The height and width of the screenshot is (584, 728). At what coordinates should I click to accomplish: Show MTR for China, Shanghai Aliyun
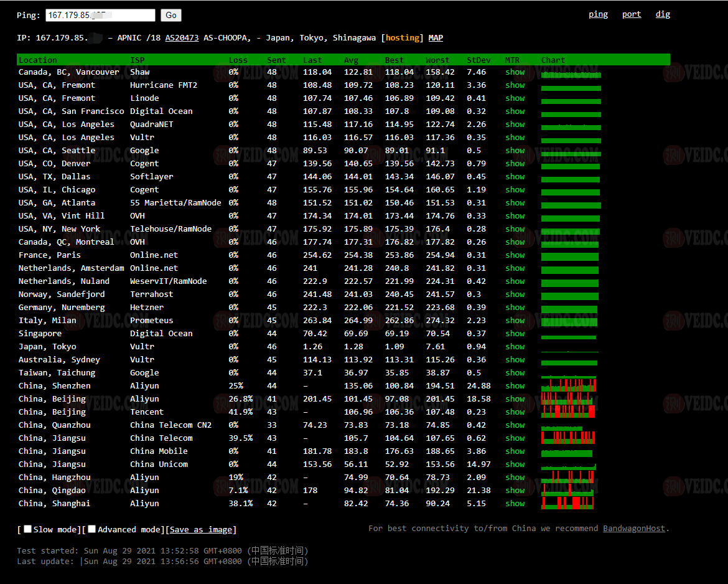[x=515, y=504]
